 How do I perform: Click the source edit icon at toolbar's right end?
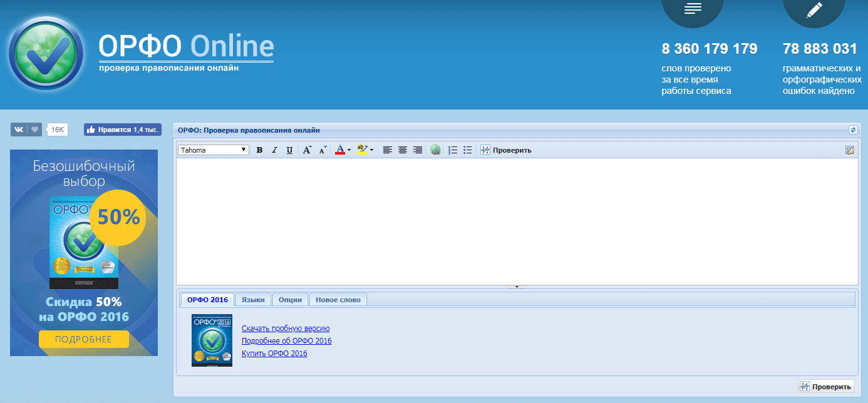pos(849,150)
